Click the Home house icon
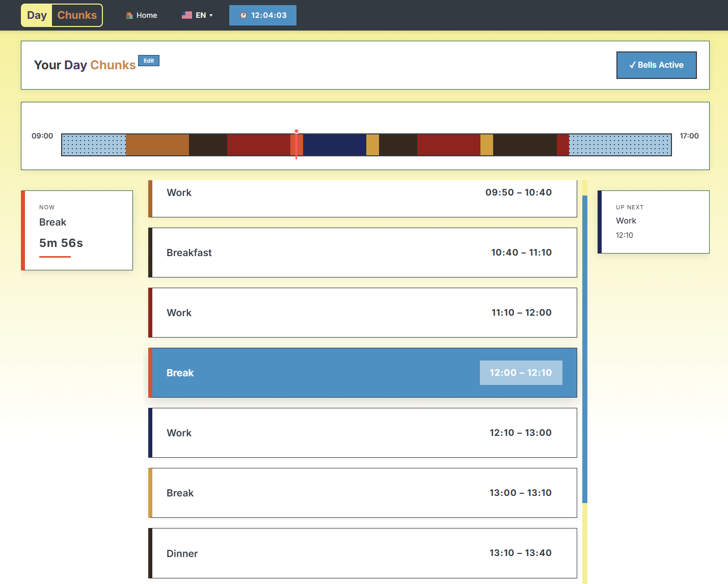 click(129, 15)
